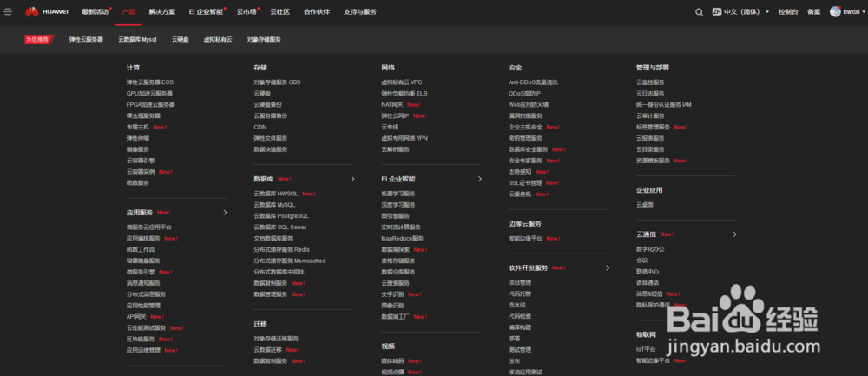Open Anti-DDoS流量清洗 link
The width and height of the screenshot is (868, 376).
click(x=533, y=82)
